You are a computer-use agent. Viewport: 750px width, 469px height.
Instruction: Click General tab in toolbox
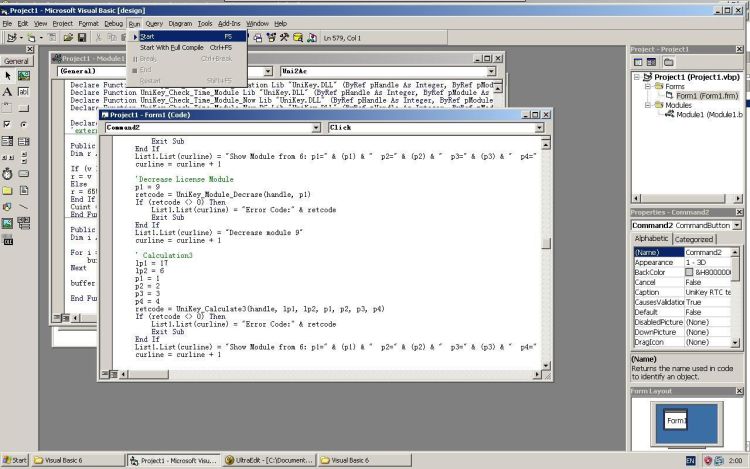click(16, 61)
